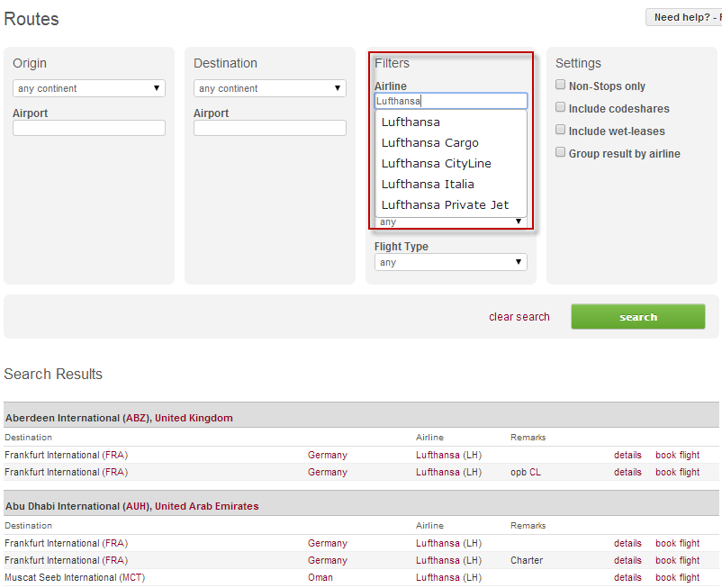Open the Flight Type dropdown
The height and width of the screenshot is (588, 722).
451,262
